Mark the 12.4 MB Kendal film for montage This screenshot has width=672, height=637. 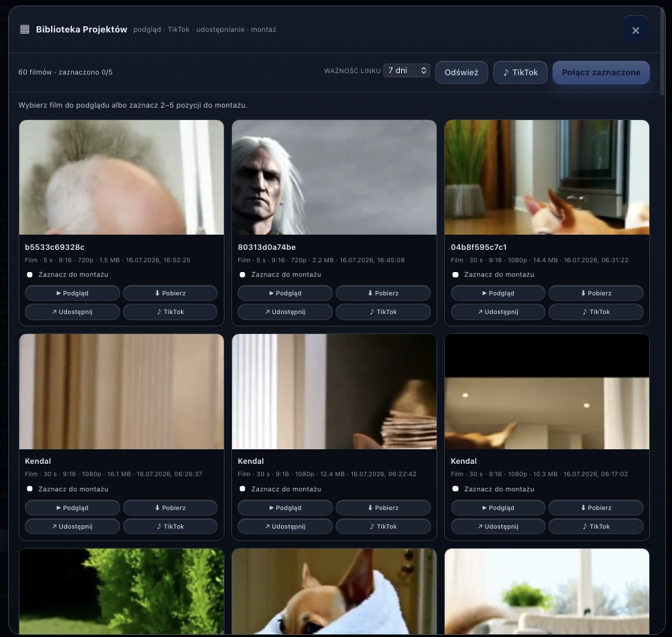[242, 489]
